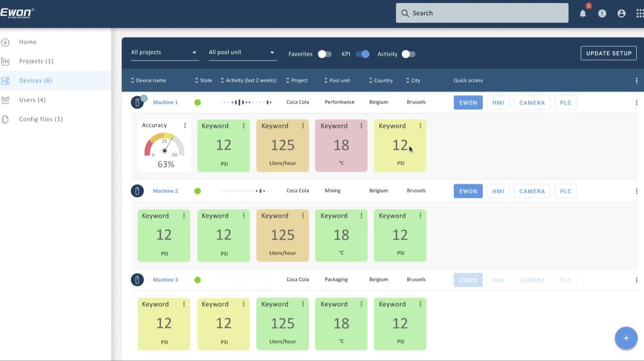Click PLC quick access for Machine 1
This screenshot has height=361, width=644.
(565, 103)
